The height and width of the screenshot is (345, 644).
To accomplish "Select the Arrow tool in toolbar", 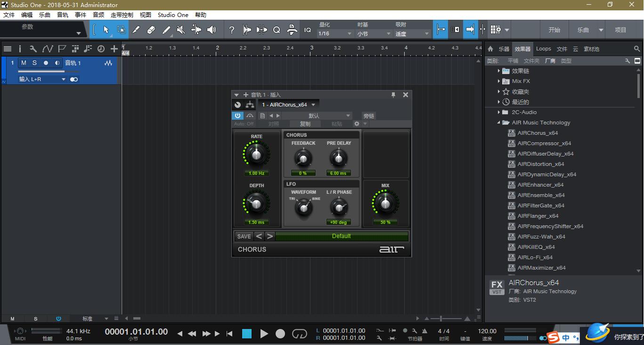I will (106, 30).
